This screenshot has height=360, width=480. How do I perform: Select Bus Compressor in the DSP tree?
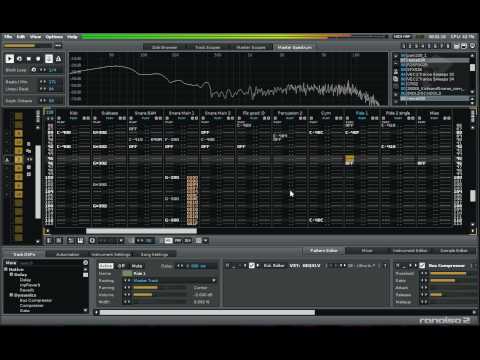click(x=36, y=300)
